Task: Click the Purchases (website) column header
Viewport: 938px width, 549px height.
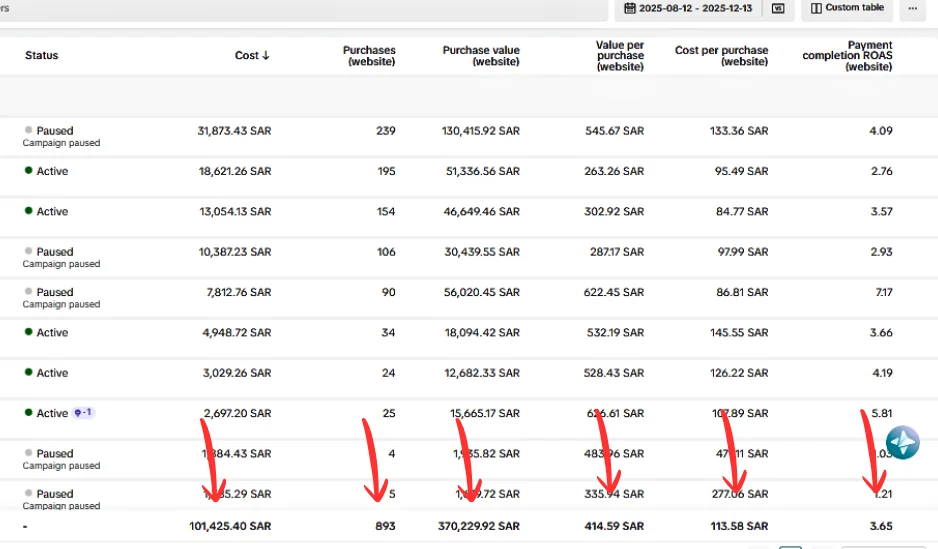Action: click(x=369, y=56)
